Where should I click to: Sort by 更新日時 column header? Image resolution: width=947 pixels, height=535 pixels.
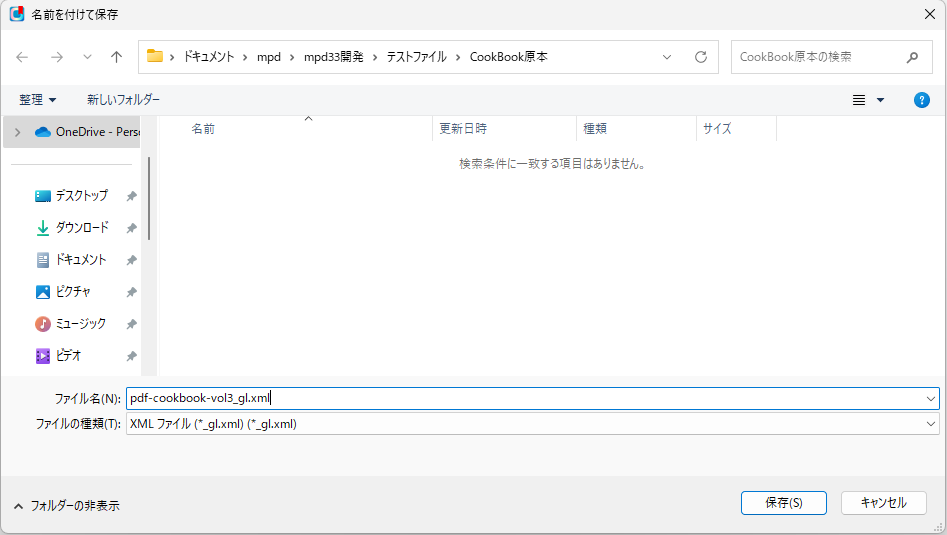click(464, 129)
